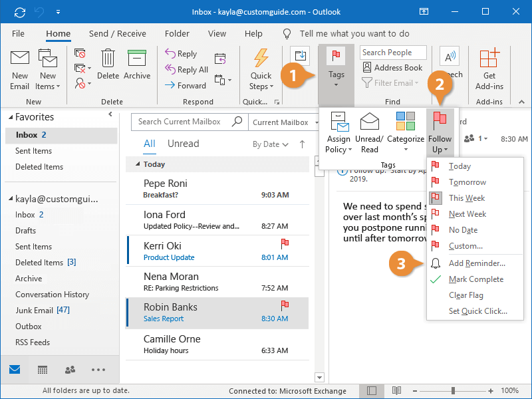
Task: Open the By Date sort dropdown
Action: click(x=271, y=144)
